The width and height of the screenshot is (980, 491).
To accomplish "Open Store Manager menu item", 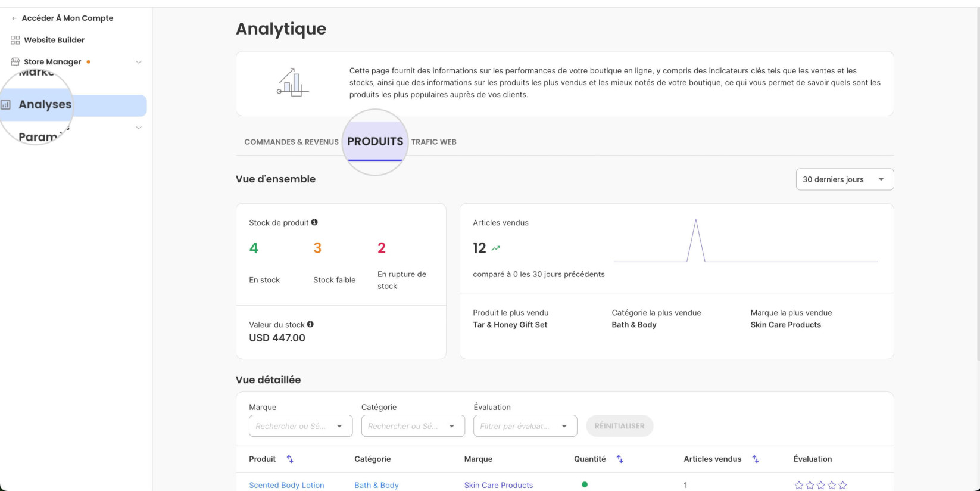I will pyautogui.click(x=52, y=62).
